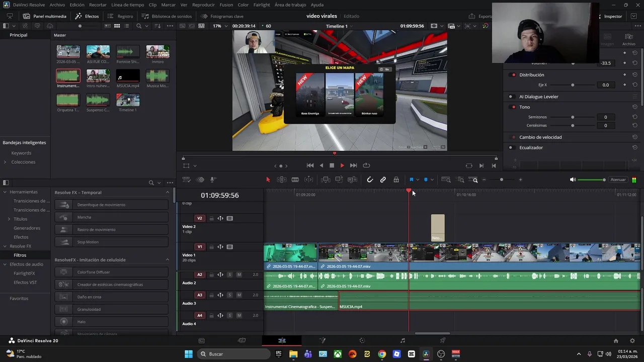This screenshot has height=362, width=644.
Task: Click the Semitonos value field
Action: pyautogui.click(x=606, y=117)
